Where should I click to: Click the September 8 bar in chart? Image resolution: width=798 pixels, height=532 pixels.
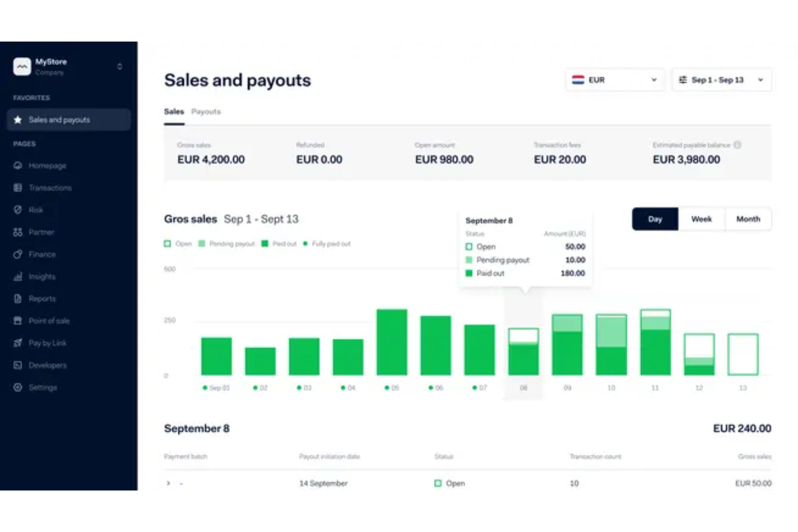522,350
